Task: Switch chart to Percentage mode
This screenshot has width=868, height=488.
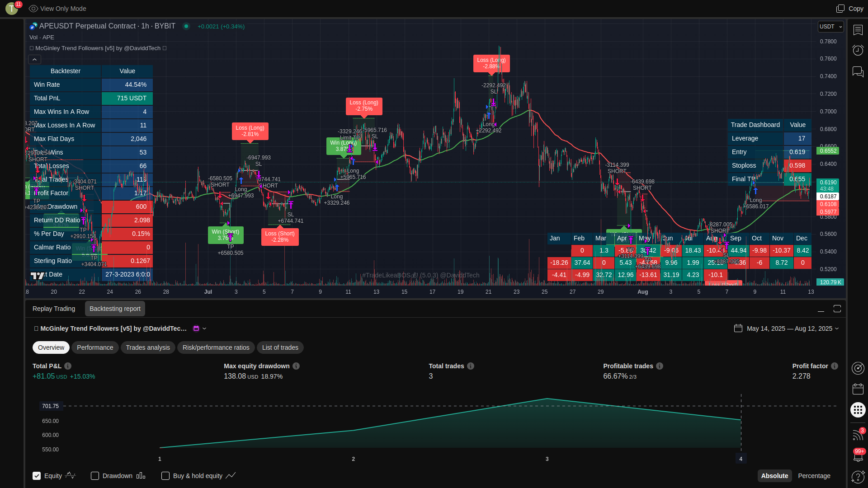Action: pos(814,476)
